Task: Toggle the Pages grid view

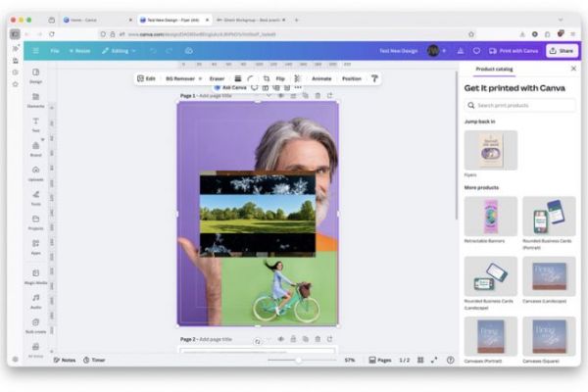Action: (380, 360)
